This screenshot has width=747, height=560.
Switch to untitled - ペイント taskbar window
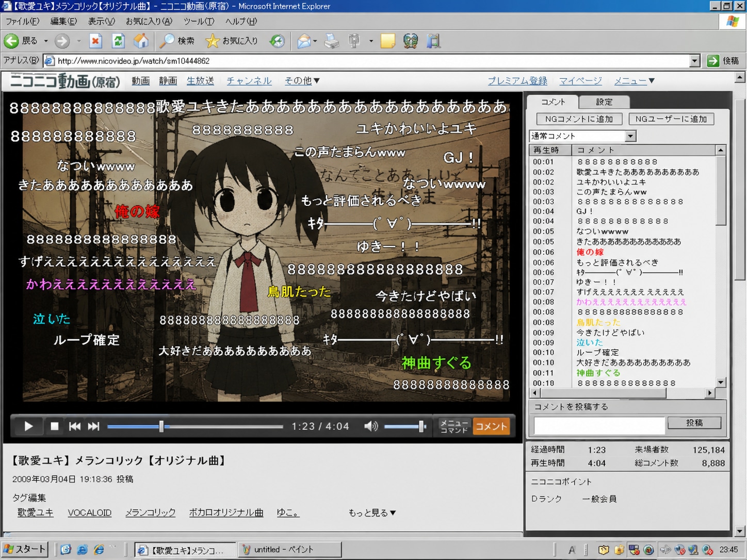click(x=289, y=550)
